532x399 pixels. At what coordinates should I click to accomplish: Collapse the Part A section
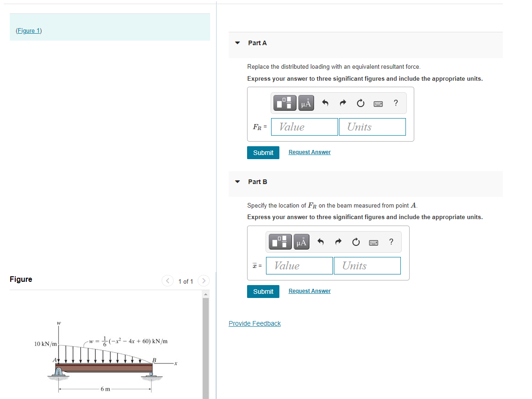click(237, 42)
